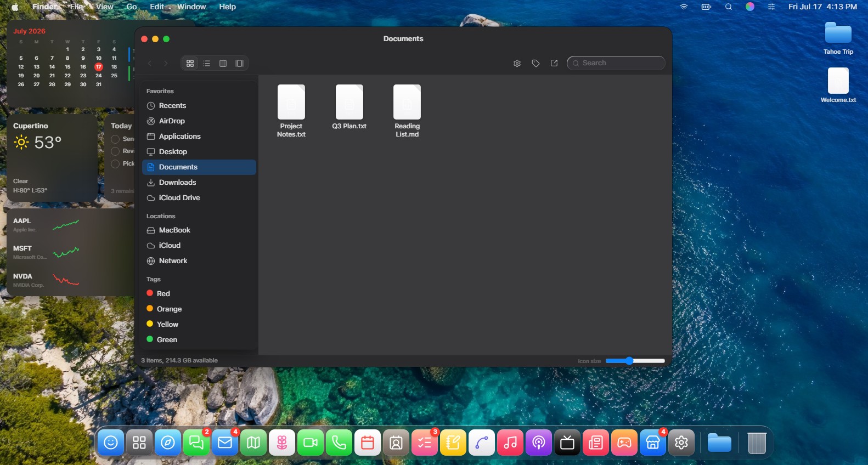Screen dimensions: 868x465
Task: Click the share icon in Finder toolbar
Action: pos(554,63)
